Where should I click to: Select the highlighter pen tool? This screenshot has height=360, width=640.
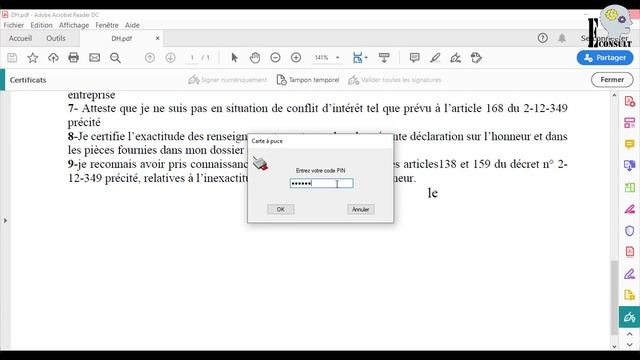coord(435,58)
